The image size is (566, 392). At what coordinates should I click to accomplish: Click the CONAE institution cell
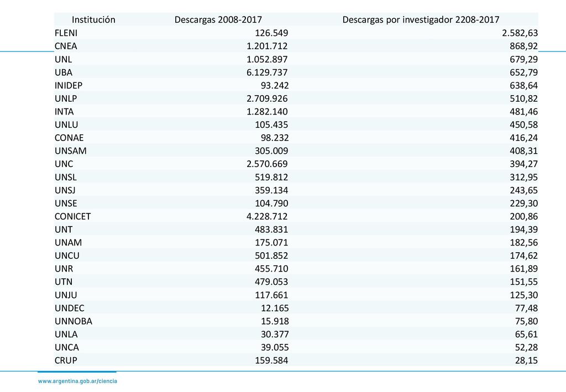point(69,138)
